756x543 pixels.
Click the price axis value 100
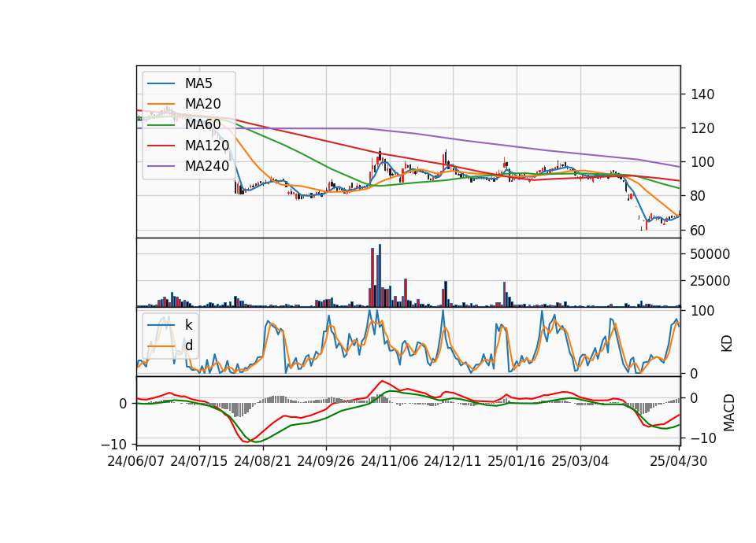click(x=702, y=162)
